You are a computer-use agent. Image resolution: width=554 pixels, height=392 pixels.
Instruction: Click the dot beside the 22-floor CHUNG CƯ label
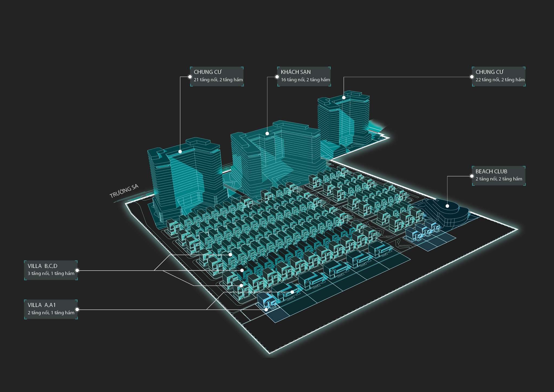click(x=472, y=77)
